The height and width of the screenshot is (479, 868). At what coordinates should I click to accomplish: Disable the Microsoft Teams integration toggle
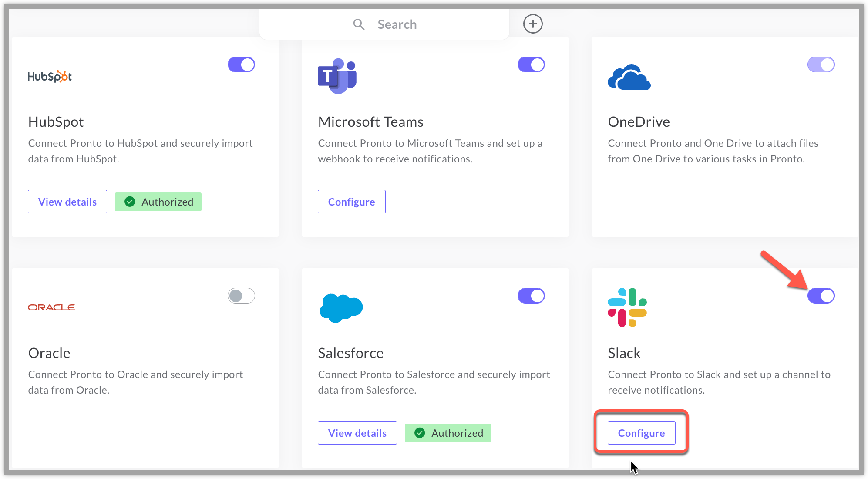click(531, 64)
